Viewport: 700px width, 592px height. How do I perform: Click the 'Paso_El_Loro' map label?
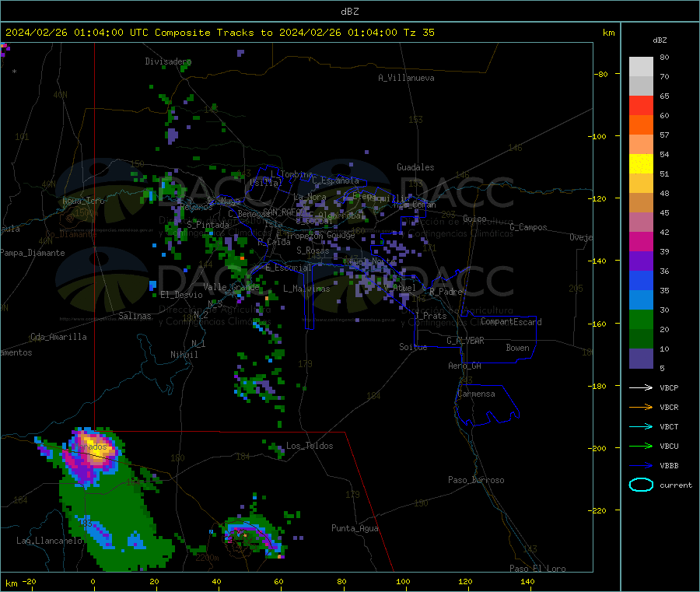[x=537, y=569]
